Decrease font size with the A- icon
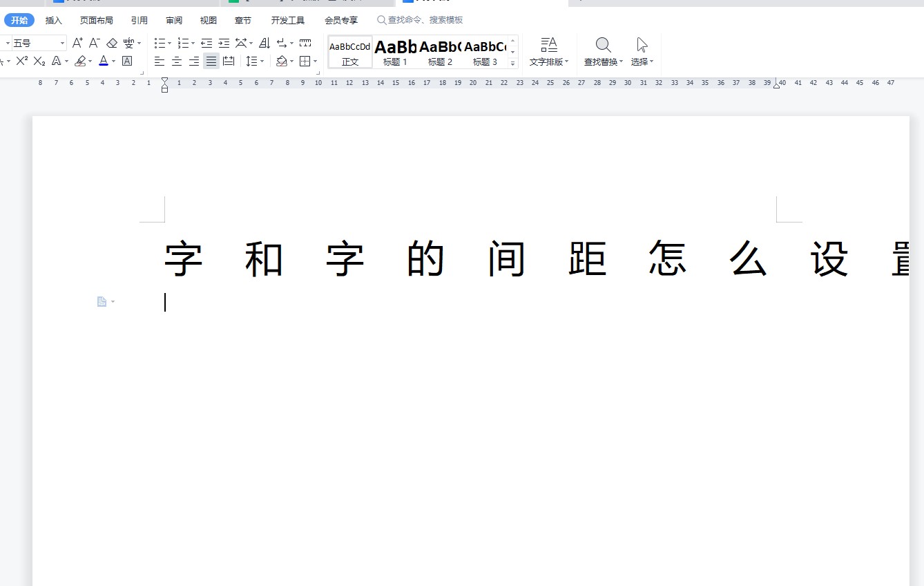Image resolution: width=924 pixels, height=586 pixels. click(x=95, y=43)
